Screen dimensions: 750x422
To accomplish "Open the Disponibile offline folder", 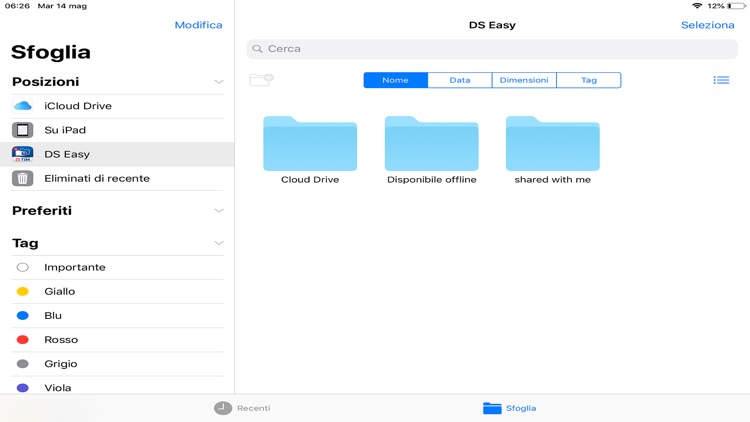I will (431, 145).
